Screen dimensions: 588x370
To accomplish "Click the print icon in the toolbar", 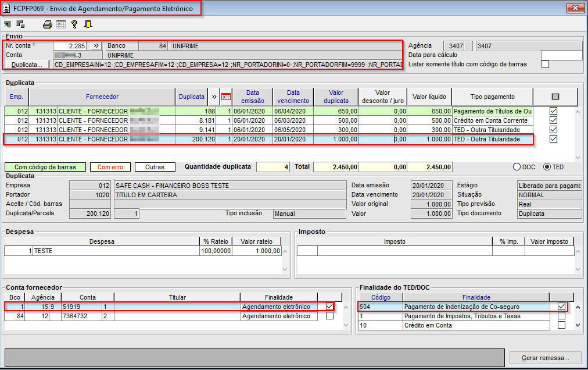I will coord(48,24).
